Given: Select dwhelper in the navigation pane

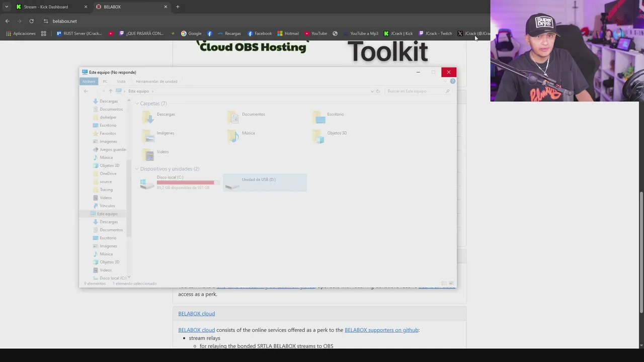Looking at the screenshot, I should pyautogui.click(x=108, y=117).
